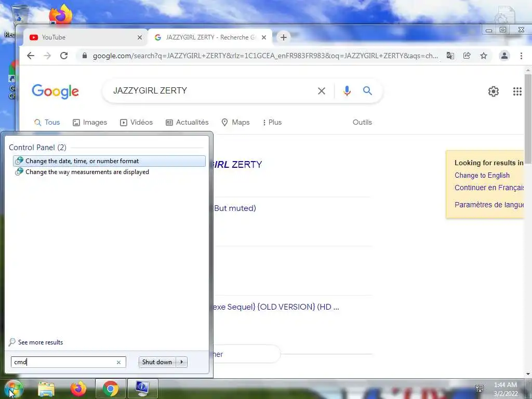The height and width of the screenshot is (399, 532).
Task: Open Paramètres de langue link
Action: [489, 205]
